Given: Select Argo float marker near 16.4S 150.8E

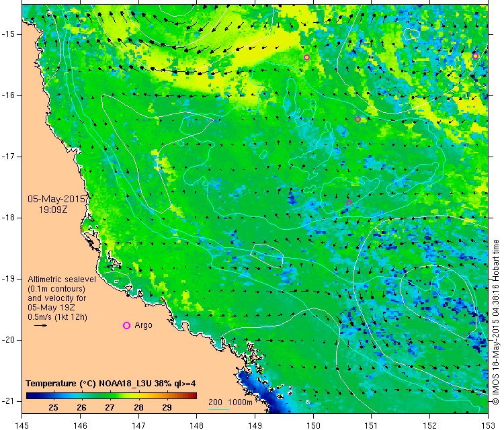Looking at the screenshot, I should coord(358,119).
